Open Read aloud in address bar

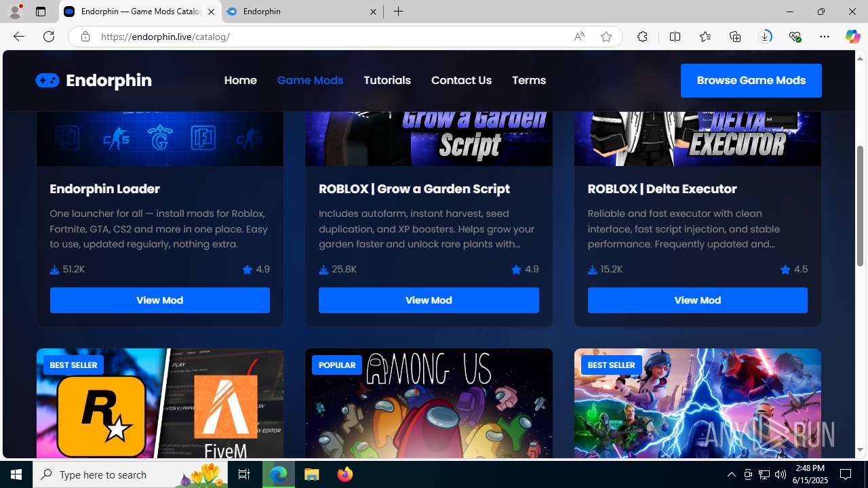(x=578, y=37)
